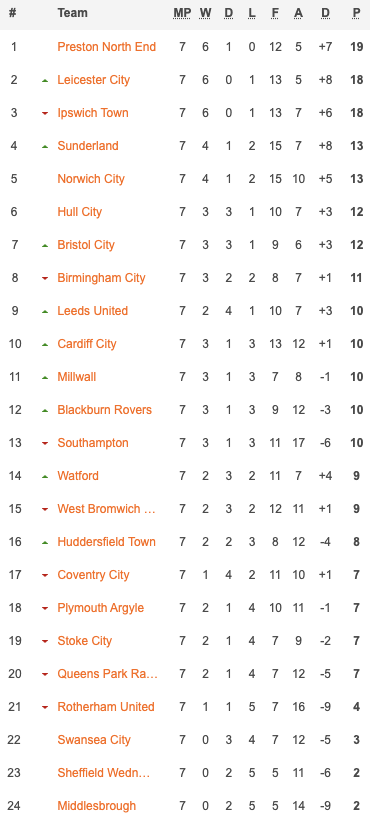This screenshot has width=370, height=822.
Task: Open the Leicester City team link
Action: pyautogui.click(x=93, y=80)
